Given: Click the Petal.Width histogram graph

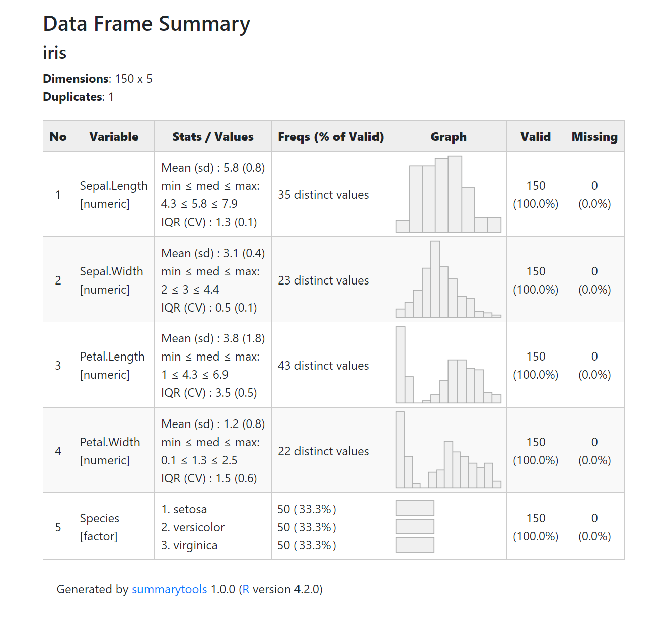Looking at the screenshot, I should (448, 450).
